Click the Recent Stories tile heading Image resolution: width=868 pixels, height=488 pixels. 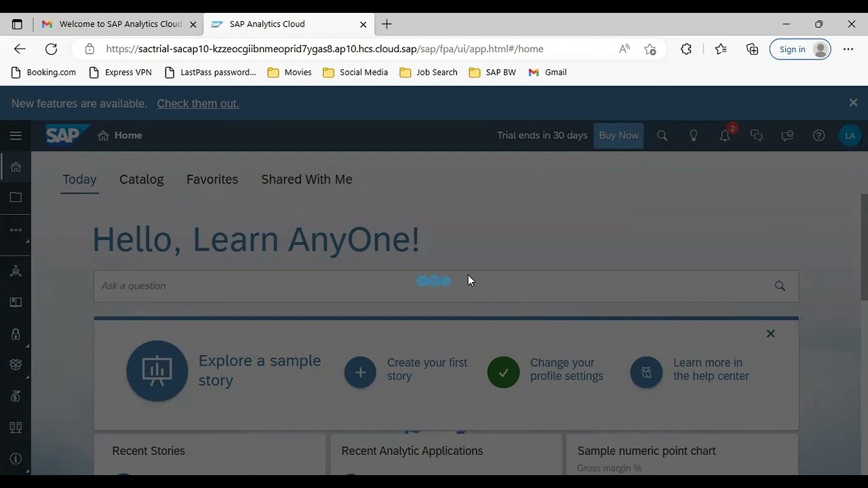149,451
